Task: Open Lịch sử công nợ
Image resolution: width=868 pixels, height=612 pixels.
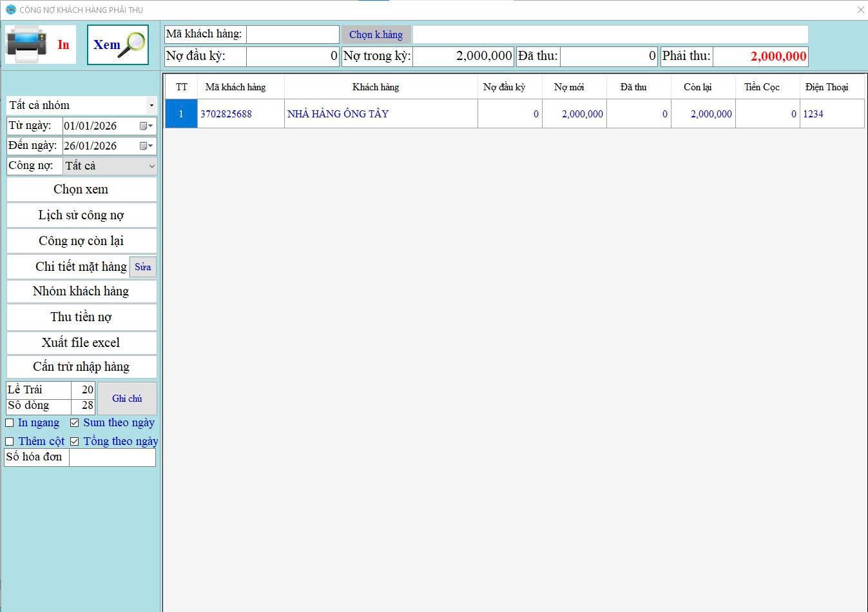Action: [81, 215]
